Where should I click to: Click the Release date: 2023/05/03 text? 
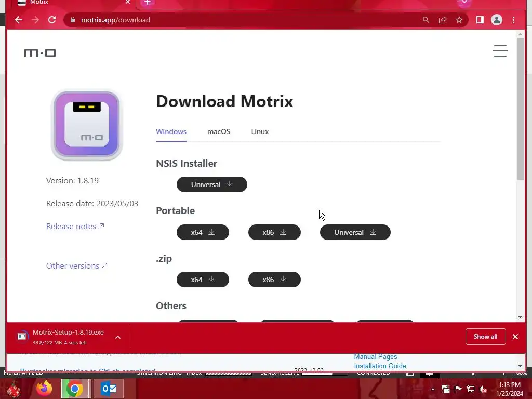(x=92, y=204)
